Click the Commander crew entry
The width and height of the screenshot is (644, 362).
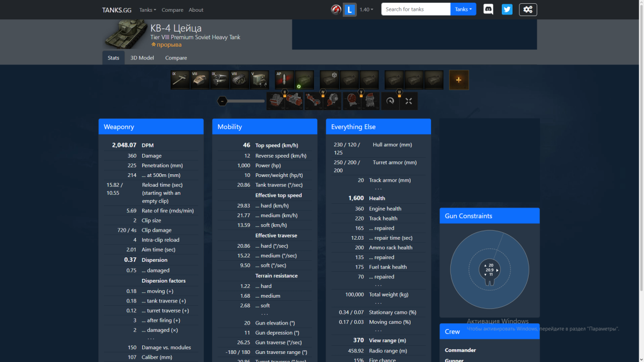(460, 350)
